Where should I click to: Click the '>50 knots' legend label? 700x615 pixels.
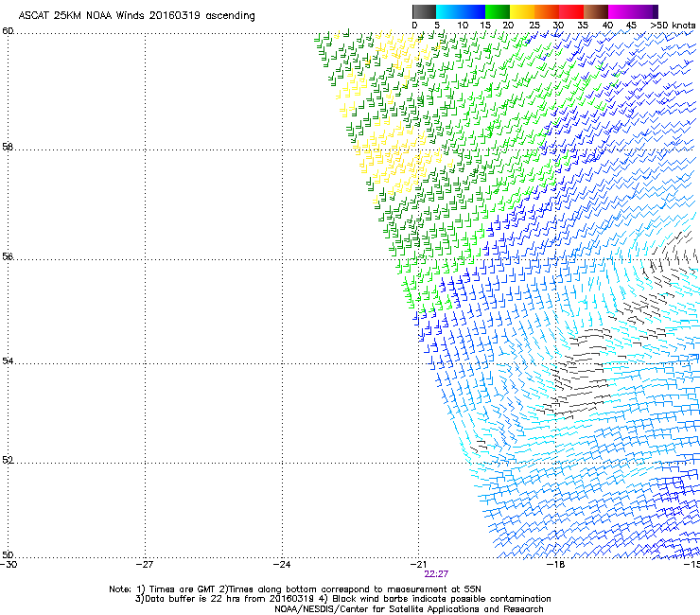pyautogui.click(x=673, y=26)
